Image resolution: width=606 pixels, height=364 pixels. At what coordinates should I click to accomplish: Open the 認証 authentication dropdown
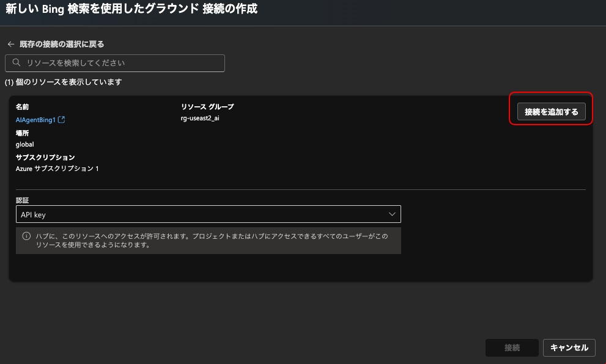[208, 214]
